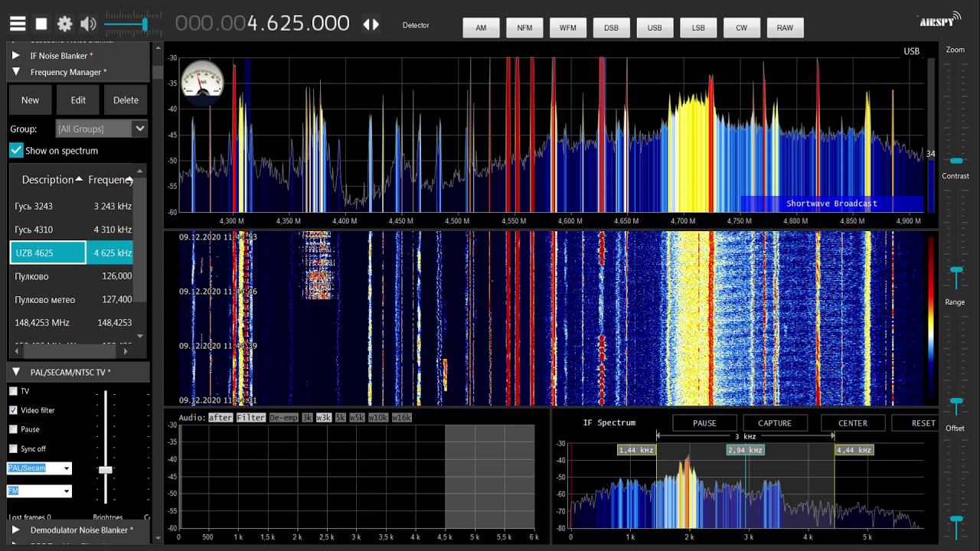980x551 pixels.
Task: Open the Group All Groups dropdown
Action: pyautogui.click(x=101, y=129)
